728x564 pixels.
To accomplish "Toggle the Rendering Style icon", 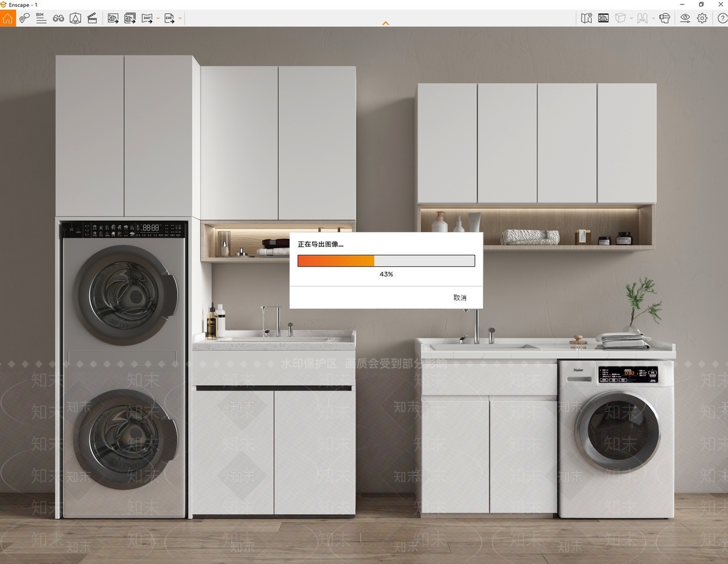I will [603, 18].
